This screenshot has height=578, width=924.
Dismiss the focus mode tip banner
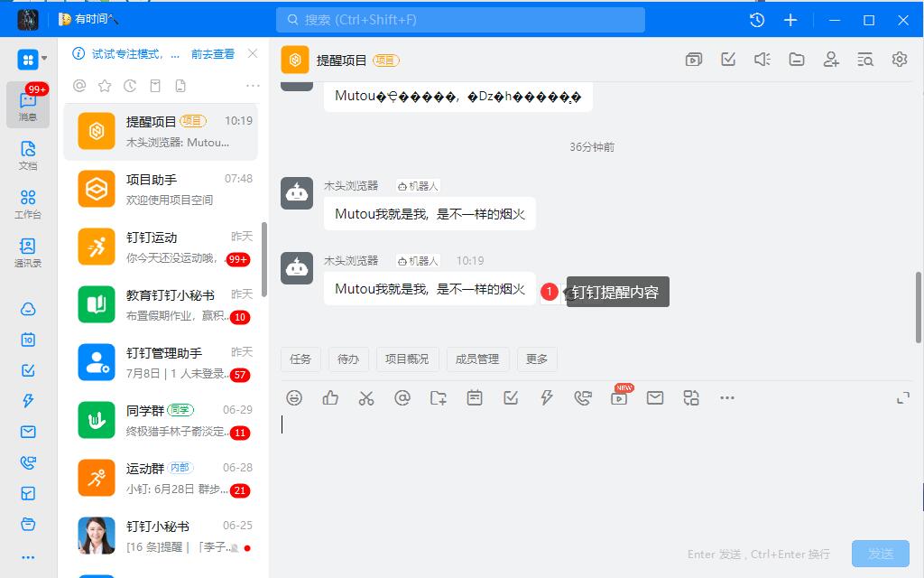[253, 53]
